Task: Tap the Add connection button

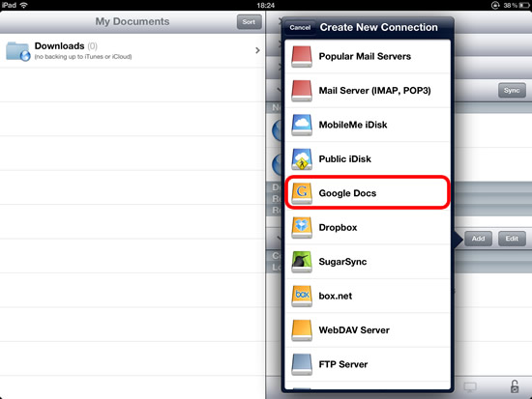Action: point(478,239)
